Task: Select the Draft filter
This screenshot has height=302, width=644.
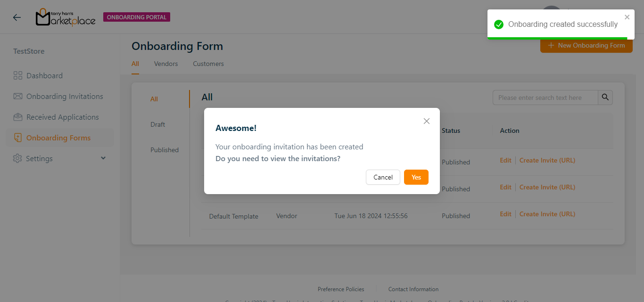Action: pos(158,124)
